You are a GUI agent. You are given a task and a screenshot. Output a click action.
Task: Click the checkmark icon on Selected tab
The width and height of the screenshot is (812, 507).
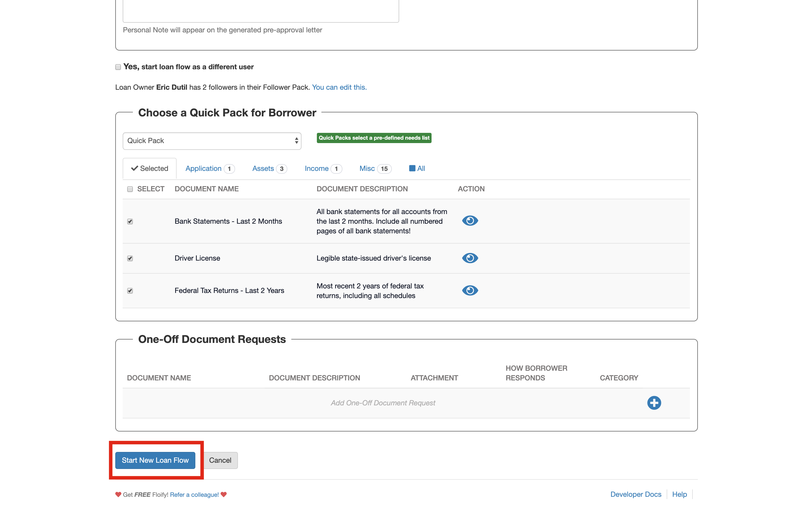(135, 168)
